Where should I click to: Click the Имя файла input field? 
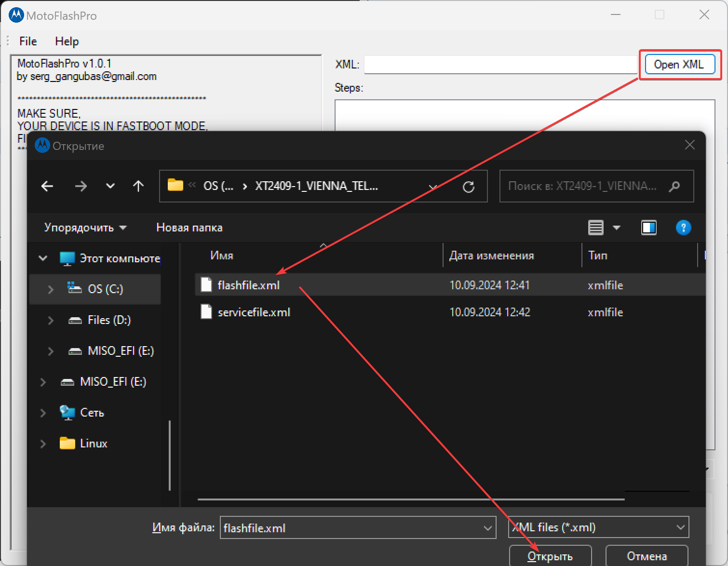click(x=352, y=528)
